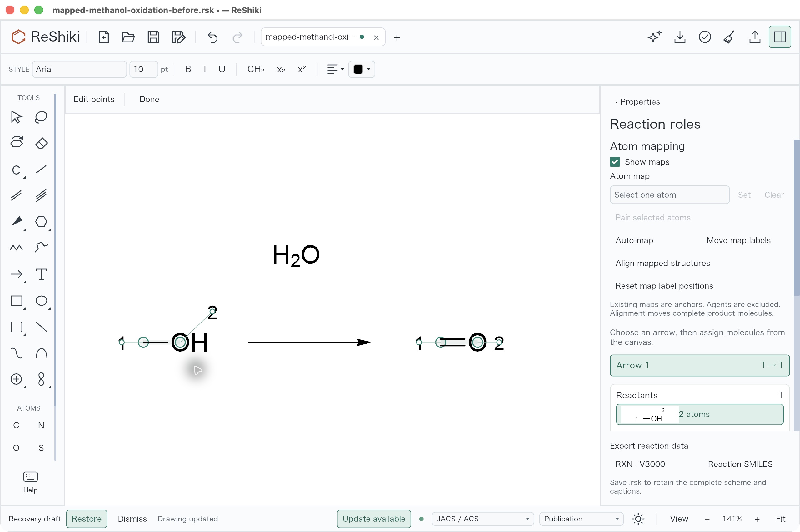Pick the text tool
Viewport: 800px width, 532px height.
[x=41, y=274]
